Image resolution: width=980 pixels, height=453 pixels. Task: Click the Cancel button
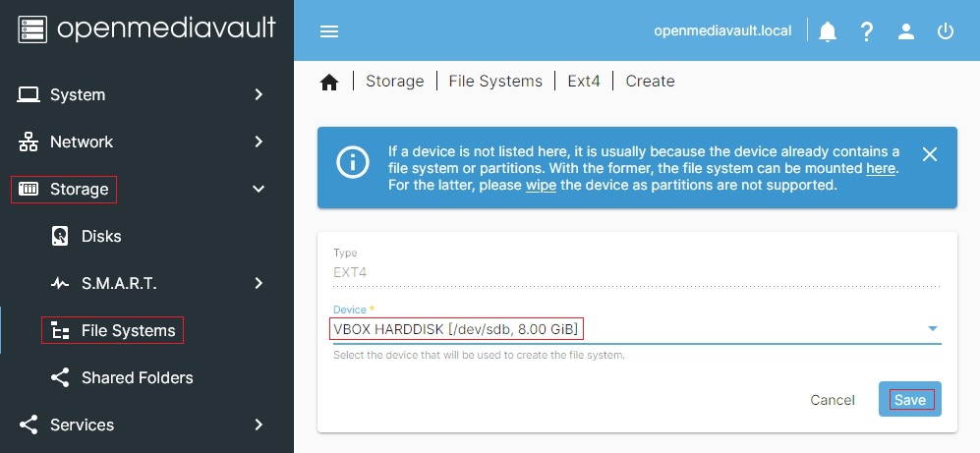[833, 400]
